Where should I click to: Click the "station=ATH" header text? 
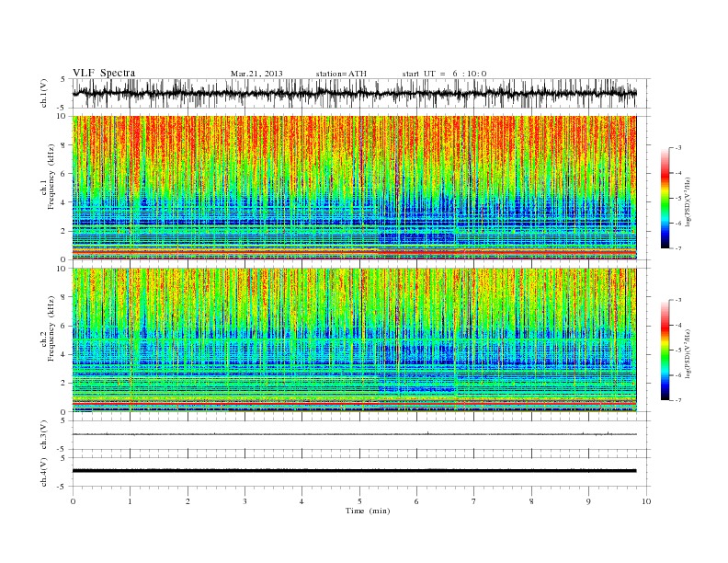(x=341, y=74)
